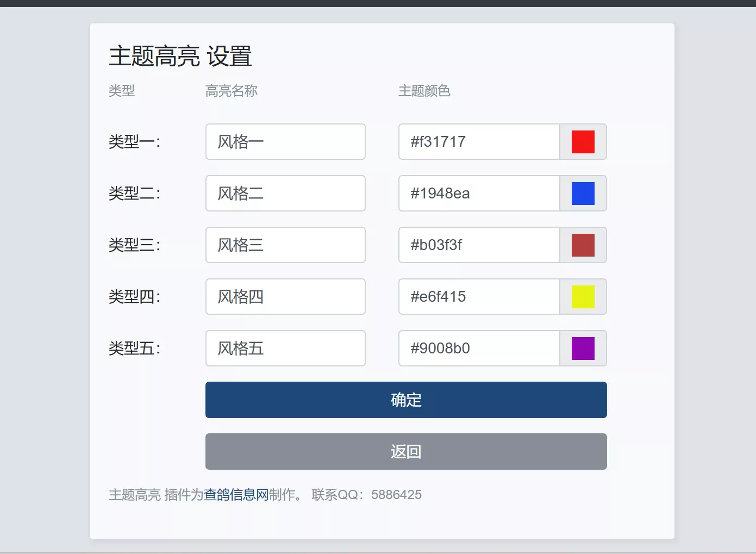Click the purple color swatch for 类型五

point(583,348)
